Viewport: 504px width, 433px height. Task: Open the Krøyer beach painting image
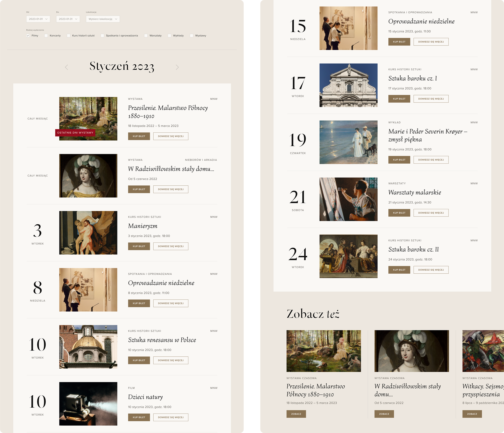coord(348,142)
